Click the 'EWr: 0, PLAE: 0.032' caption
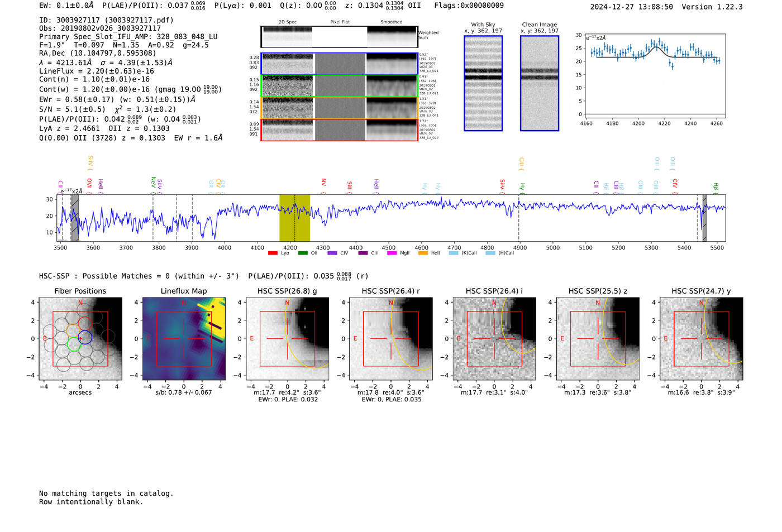Image resolution: width=782 pixels, height=532 pixels. 288,399
